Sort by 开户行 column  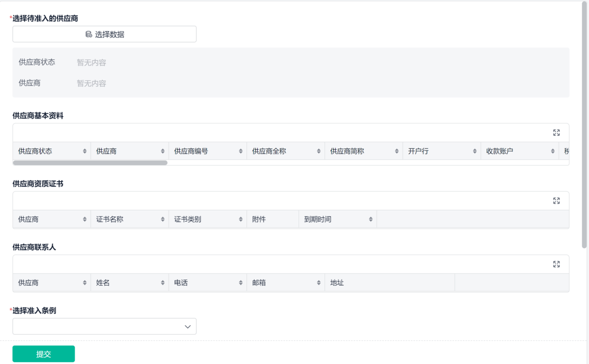[475, 151]
